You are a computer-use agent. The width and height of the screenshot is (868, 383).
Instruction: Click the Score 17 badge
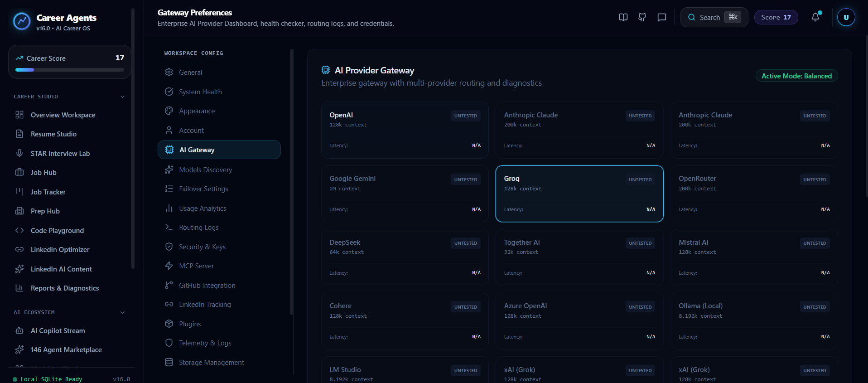click(x=776, y=17)
